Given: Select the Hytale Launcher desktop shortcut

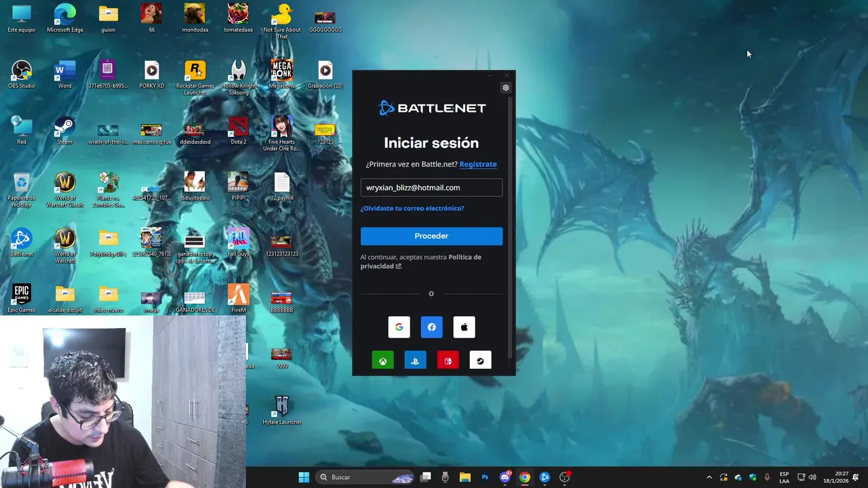Looking at the screenshot, I should [x=281, y=411].
